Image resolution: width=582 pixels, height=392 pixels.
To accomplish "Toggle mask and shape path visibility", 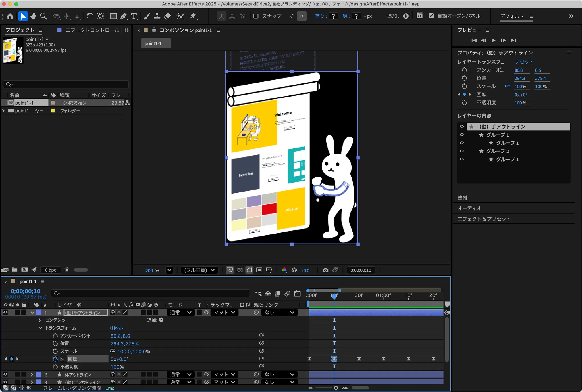I will click(x=250, y=270).
